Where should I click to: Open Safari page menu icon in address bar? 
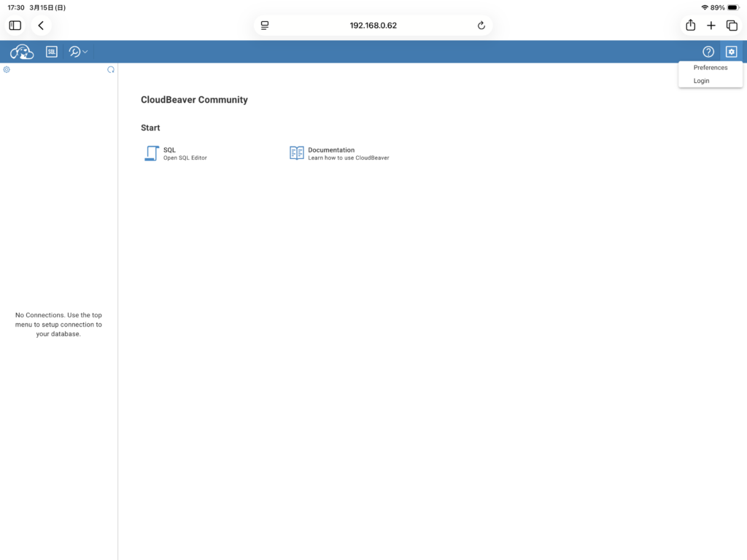[265, 26]
